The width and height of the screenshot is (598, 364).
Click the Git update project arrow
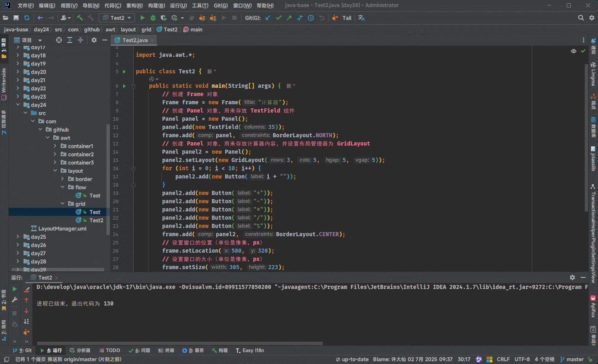[x=268, y=18]
